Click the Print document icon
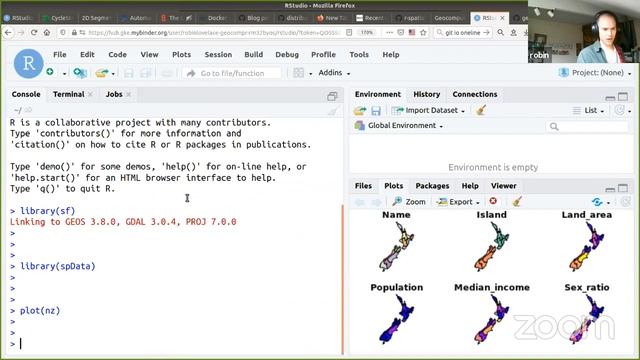This screenshot has height=360, width=640. click(167, 73)
